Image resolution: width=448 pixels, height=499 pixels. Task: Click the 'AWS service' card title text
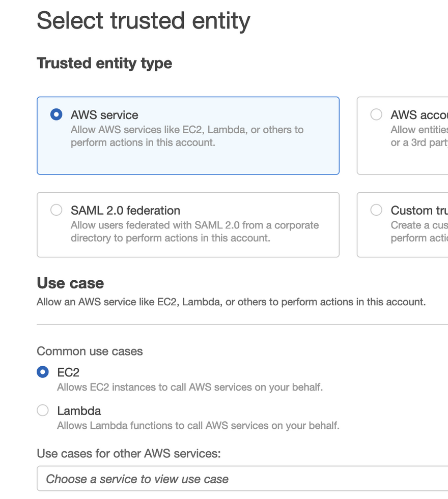(104, 115)
